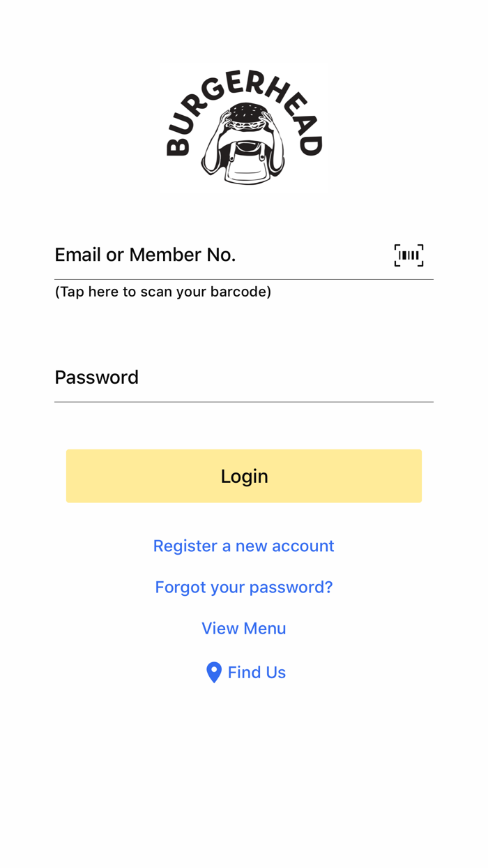This screenshot has width=488, height=868.
Task: Tap the word Register in the signup link
Action: coord(185,546)
